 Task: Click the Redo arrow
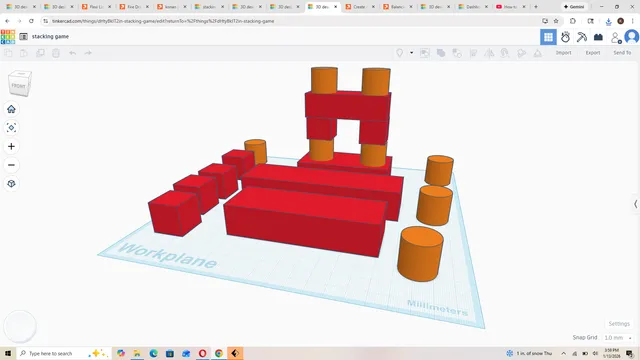[x=88, y=53]
